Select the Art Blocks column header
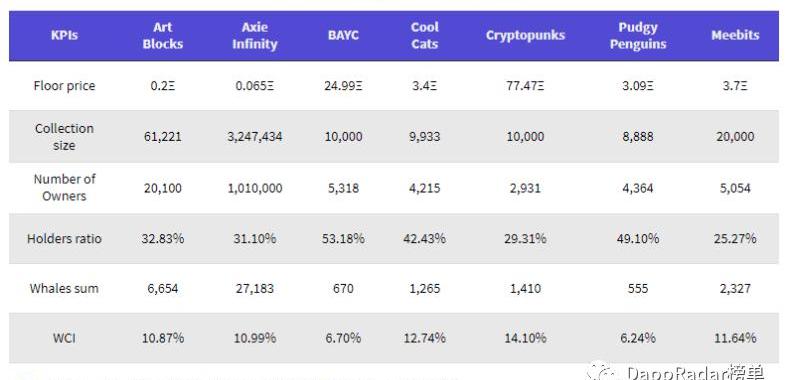This screenshot has height=380, width=790. coord(163,36)
